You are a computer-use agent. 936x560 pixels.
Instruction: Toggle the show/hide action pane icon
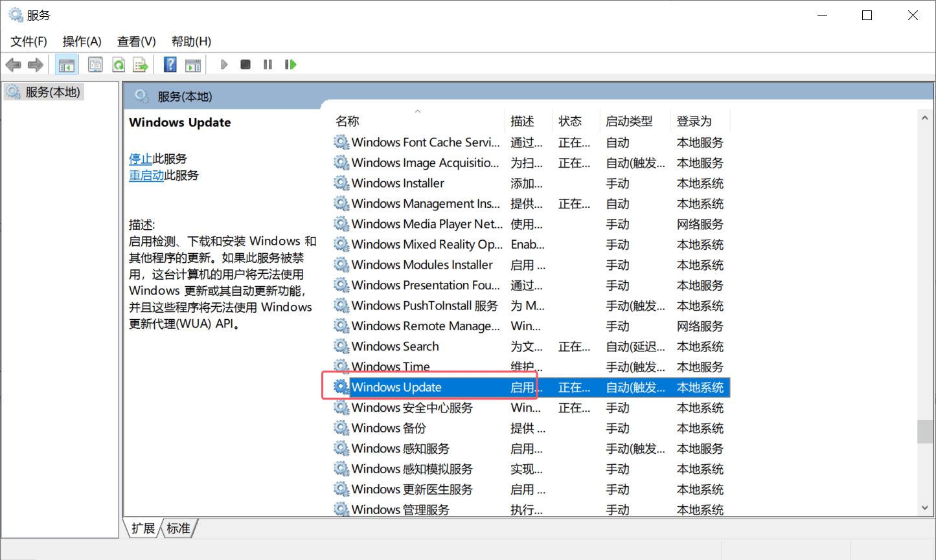pyautogui.click(x=193, y=65)
